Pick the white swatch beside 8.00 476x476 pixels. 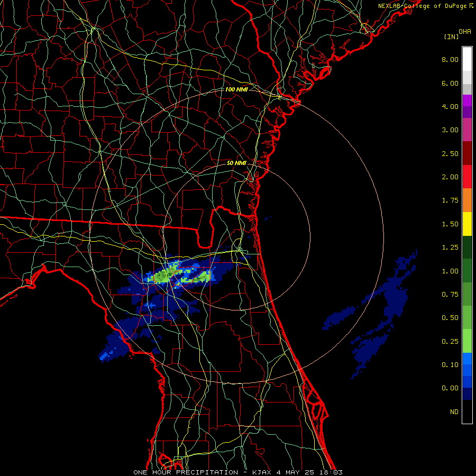(x=467, y=59)
